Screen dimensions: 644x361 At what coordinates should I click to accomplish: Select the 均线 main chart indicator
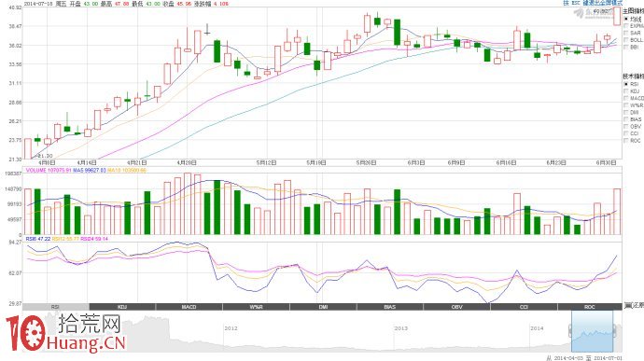(626, 19)
